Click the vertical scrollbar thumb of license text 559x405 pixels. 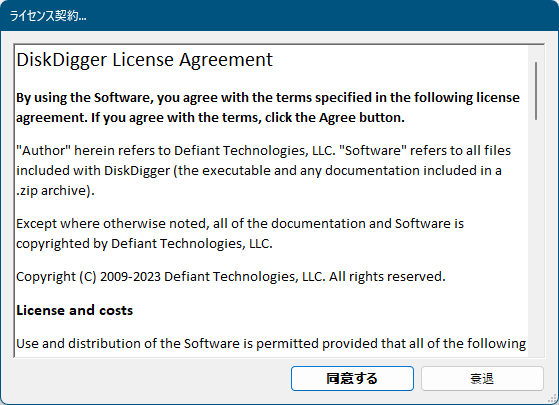click(536, 91)
